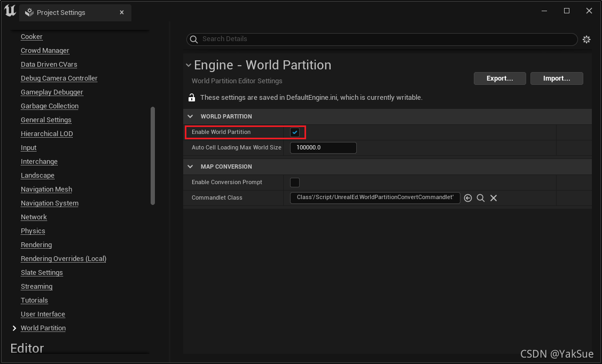
Task: Select Hierarchical LOD in sidebar
Action: point(47,134)
